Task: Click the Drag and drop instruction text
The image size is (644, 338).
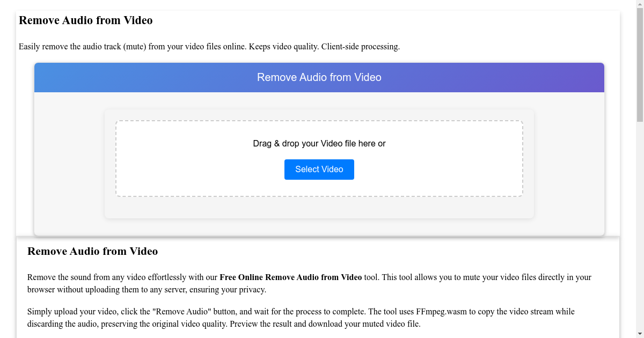Action: click(x=319, y=143)
